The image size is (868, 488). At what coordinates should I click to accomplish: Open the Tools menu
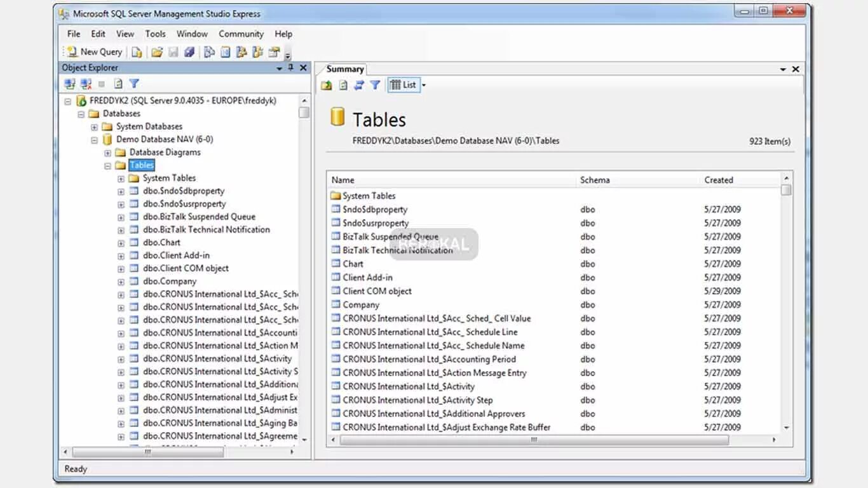[x=155, y=34]
